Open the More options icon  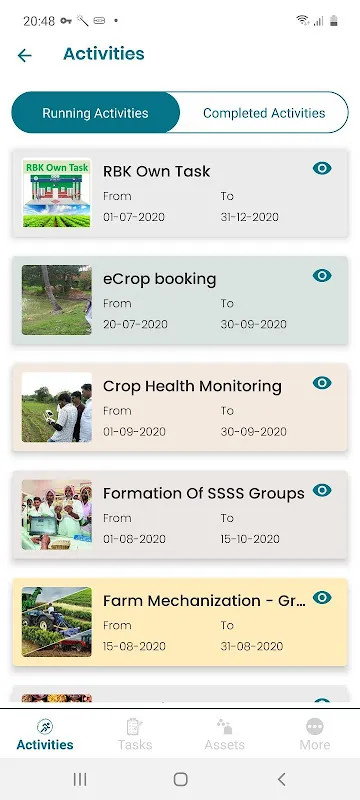pos(315,727)
